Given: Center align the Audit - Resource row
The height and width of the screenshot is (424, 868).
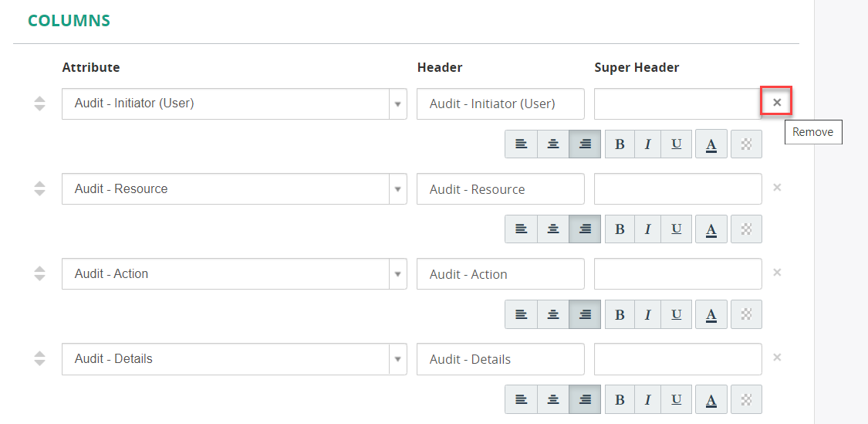Looking at the screenshot, I should (553, 229).
